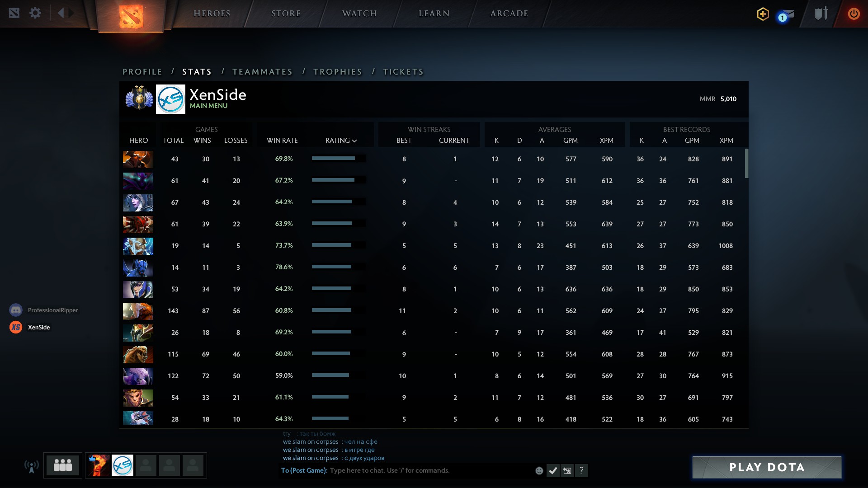This screenshot has width=868, height=488.
Task: Click the chat help question mark icon
Action: (581, 471)
